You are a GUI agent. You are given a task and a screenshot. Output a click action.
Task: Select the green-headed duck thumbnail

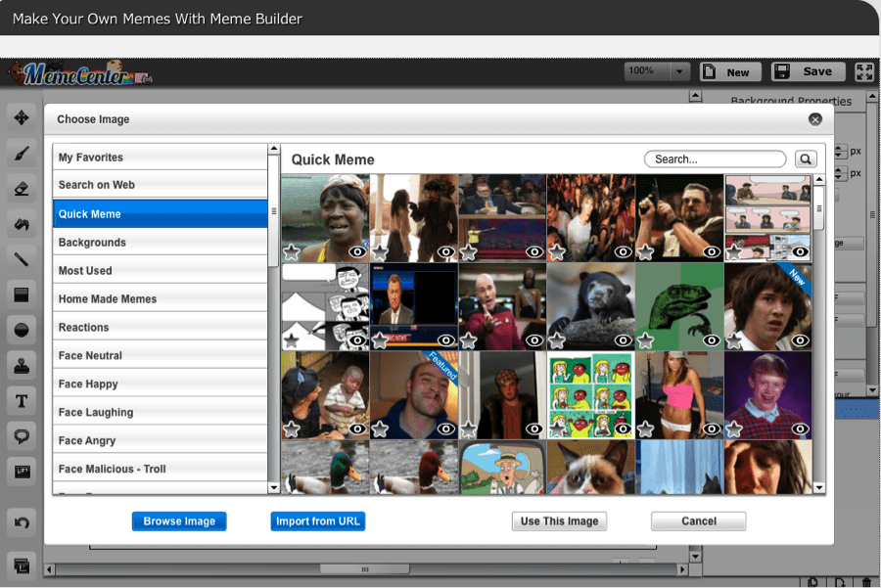point(325,468)
